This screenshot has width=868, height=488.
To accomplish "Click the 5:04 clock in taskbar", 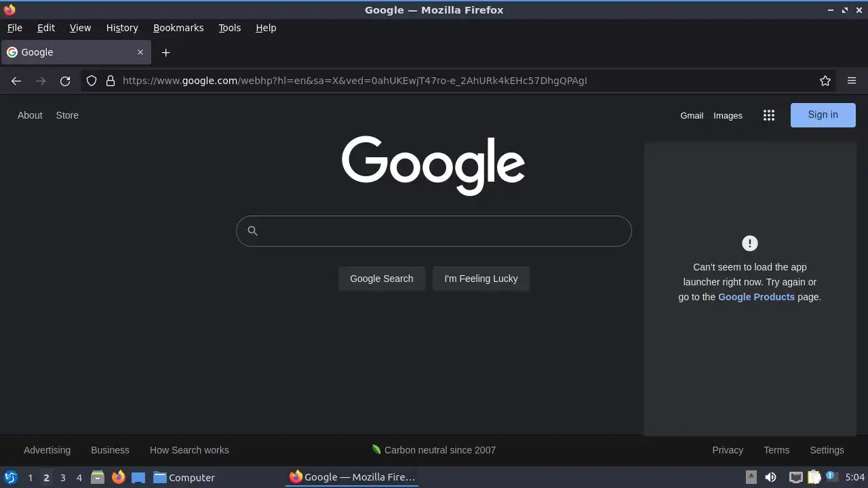I will pos(855,477).
